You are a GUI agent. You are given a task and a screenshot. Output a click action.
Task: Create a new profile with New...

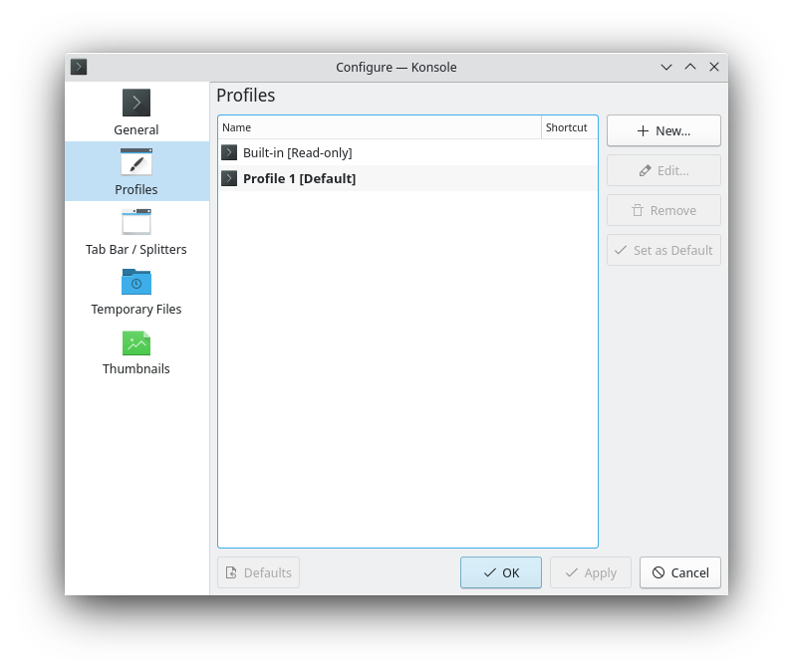coord(663,130)
